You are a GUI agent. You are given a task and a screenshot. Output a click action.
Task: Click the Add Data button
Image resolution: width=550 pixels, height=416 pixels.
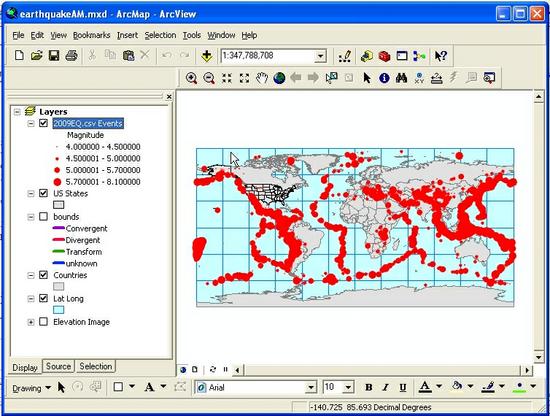click(207, 56)
